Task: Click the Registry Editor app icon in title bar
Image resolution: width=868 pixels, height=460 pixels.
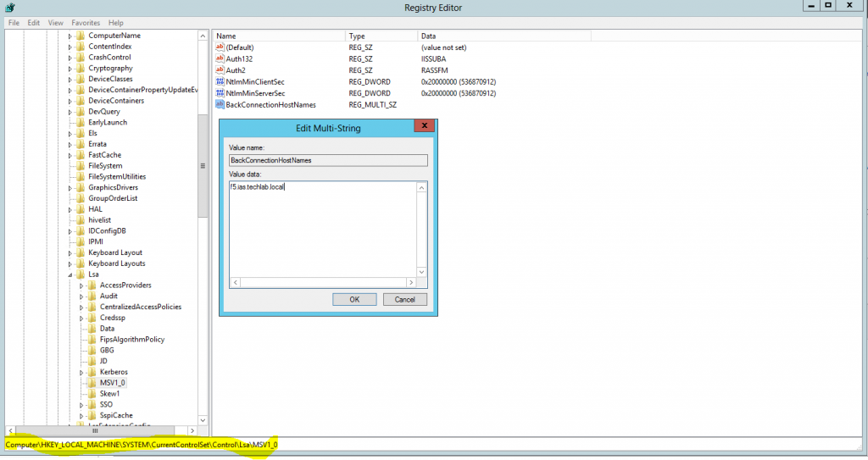Action: (x=8, y=8)
